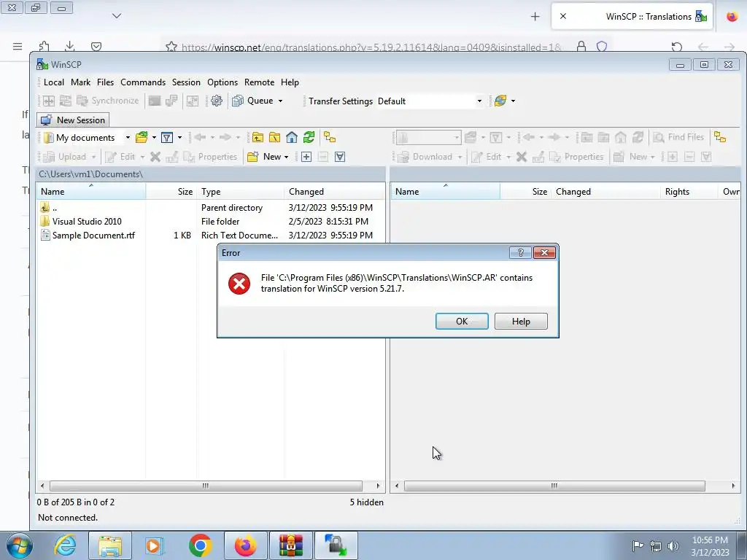Click the local path C:\Users\vm1\Documents\ bar
This screenshot has height=560, width=747.
tap(211, 174)
